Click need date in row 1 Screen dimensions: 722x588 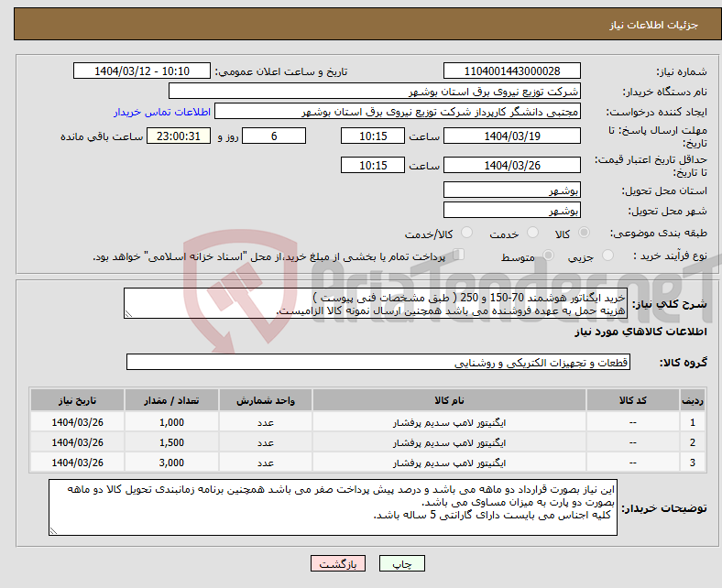77,422
